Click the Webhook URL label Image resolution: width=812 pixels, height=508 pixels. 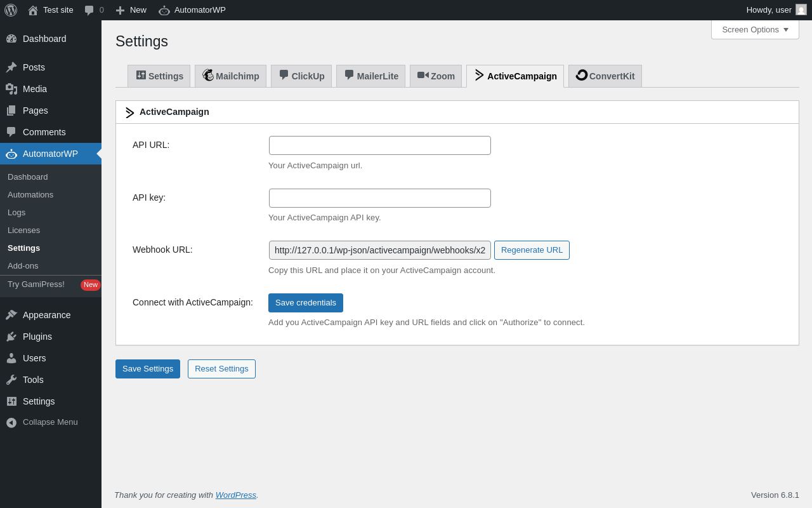162,250
